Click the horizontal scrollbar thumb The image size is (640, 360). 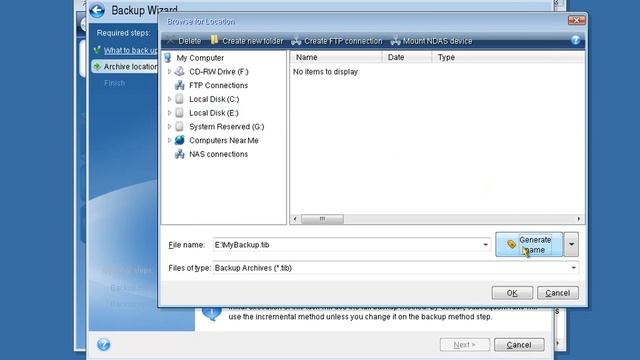322,219
